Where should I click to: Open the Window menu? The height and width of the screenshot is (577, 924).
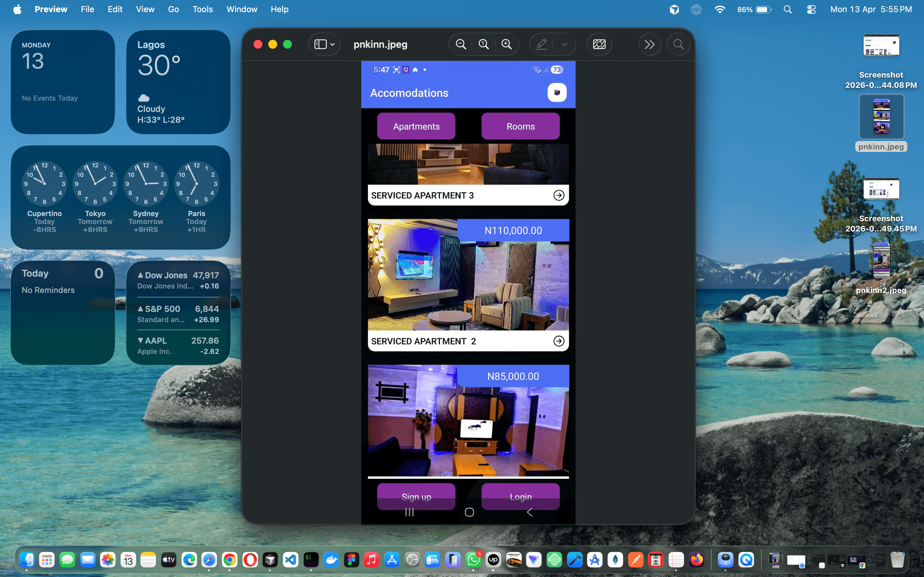tap(242, 9)
